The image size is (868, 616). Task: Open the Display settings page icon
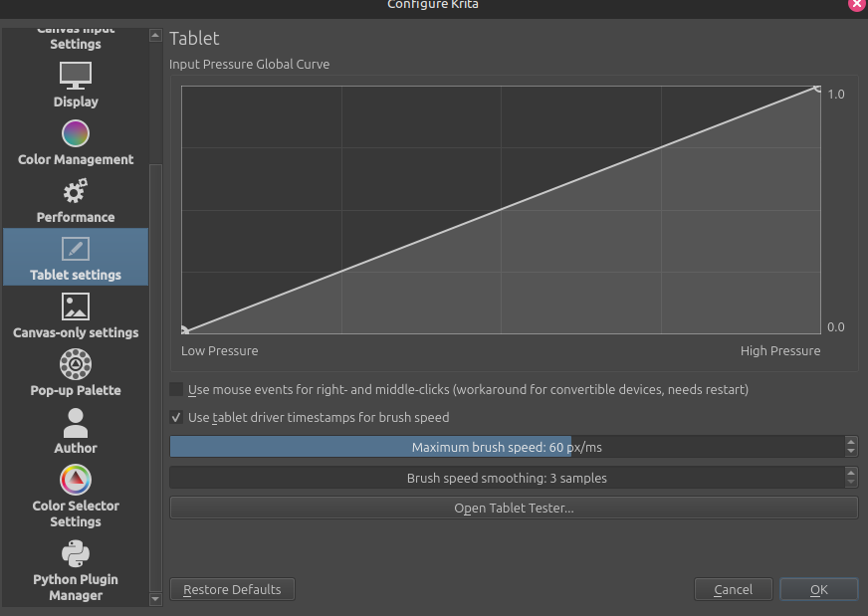[x=76, y=75]
